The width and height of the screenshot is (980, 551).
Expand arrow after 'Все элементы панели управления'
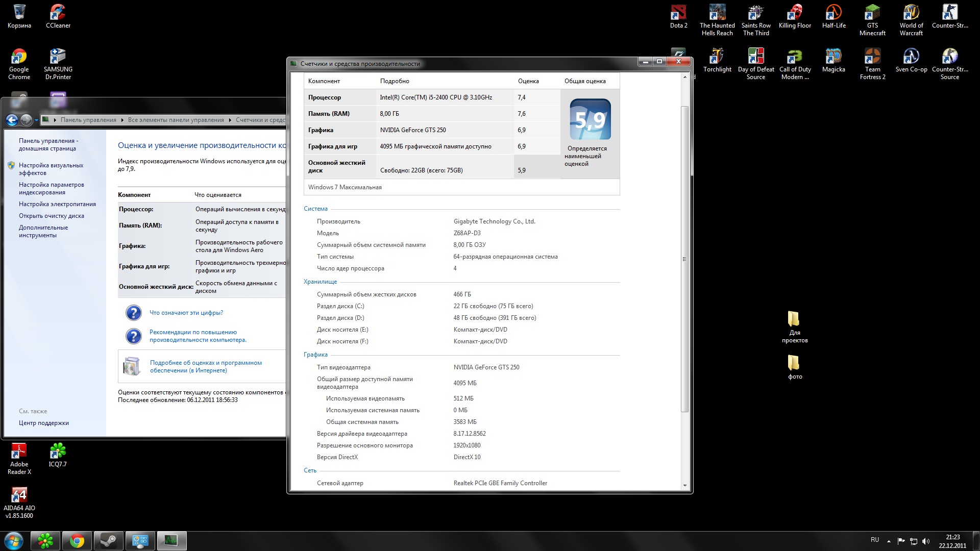(230, 120)
